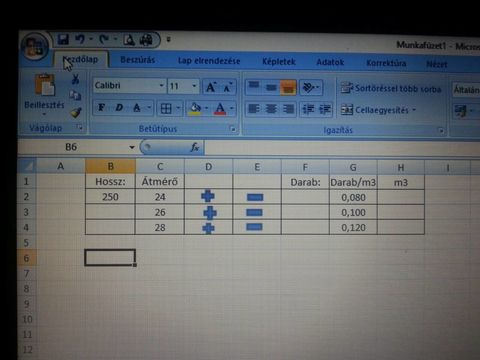Toggle underline (A) formatting

[137, 108]
